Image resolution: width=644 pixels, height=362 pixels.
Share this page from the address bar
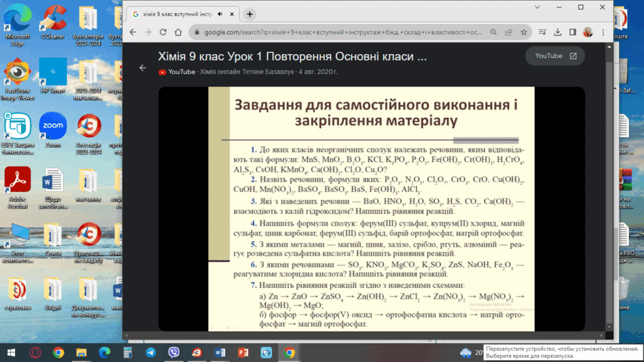508,32
